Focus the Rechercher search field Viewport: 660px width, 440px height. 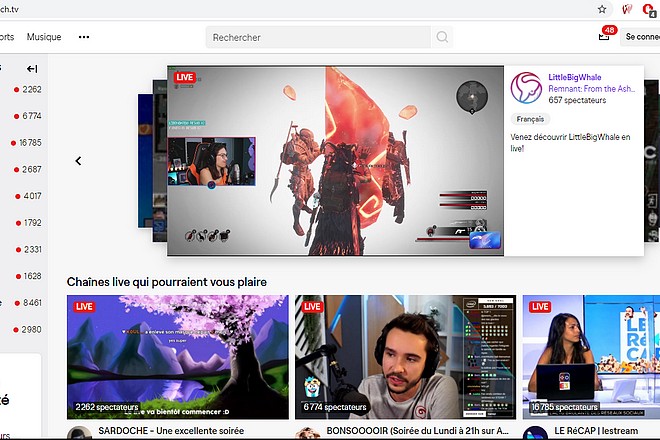coord(320,38)
